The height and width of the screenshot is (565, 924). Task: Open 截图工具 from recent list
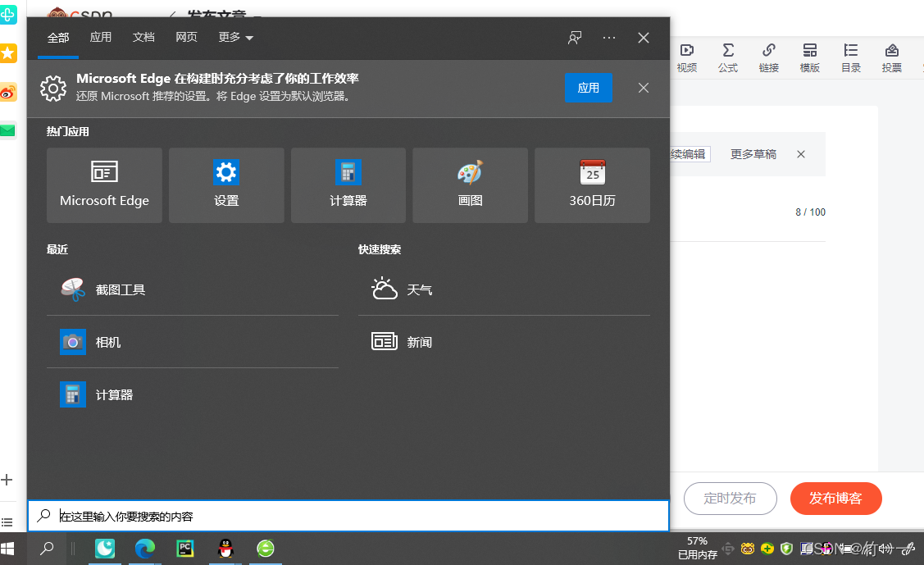pos(192,289)
